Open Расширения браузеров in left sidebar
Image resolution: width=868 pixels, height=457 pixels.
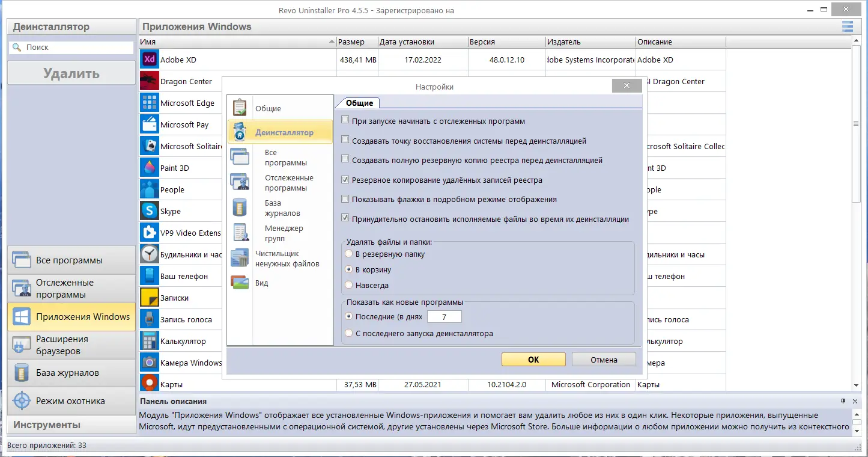pyautogui.click(x=71, y=345)
